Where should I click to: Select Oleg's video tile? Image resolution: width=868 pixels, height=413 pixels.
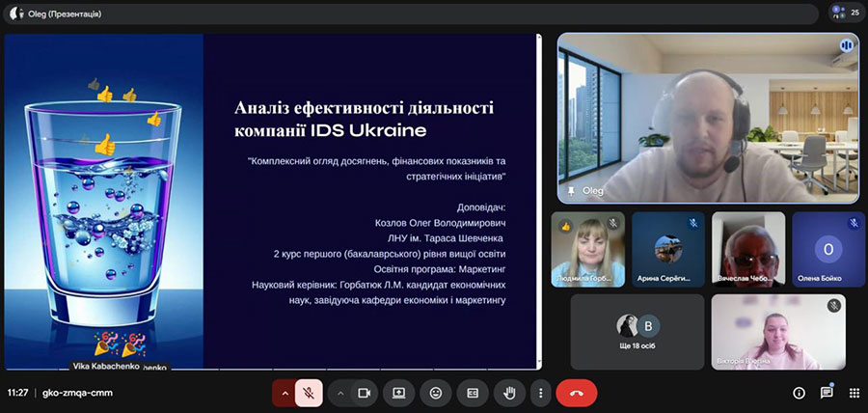(x=709, y=118)
